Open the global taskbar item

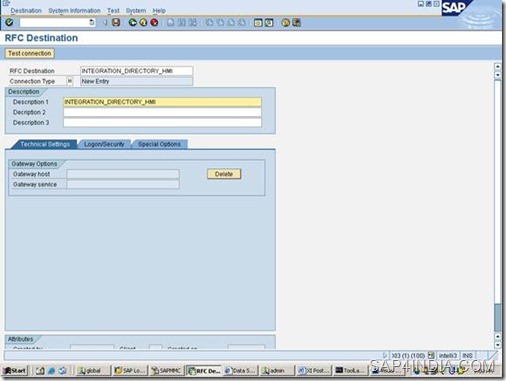click(93, 370)
